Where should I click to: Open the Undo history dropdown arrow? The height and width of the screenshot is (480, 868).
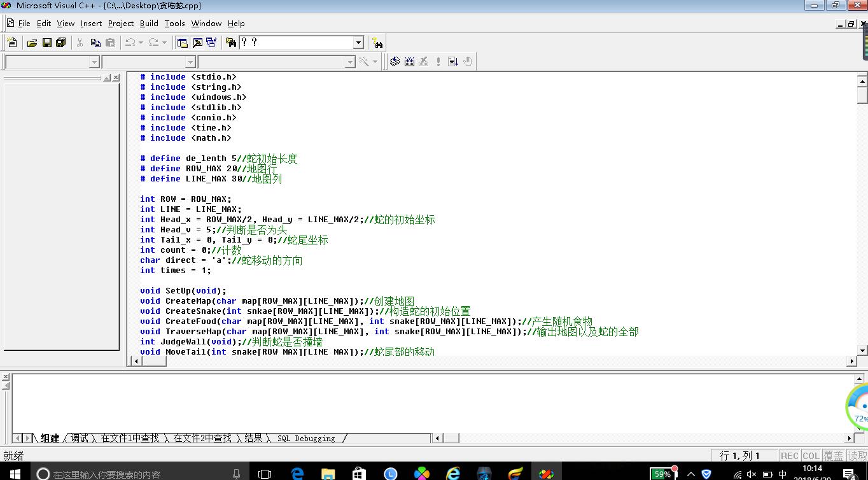(141, 43)
